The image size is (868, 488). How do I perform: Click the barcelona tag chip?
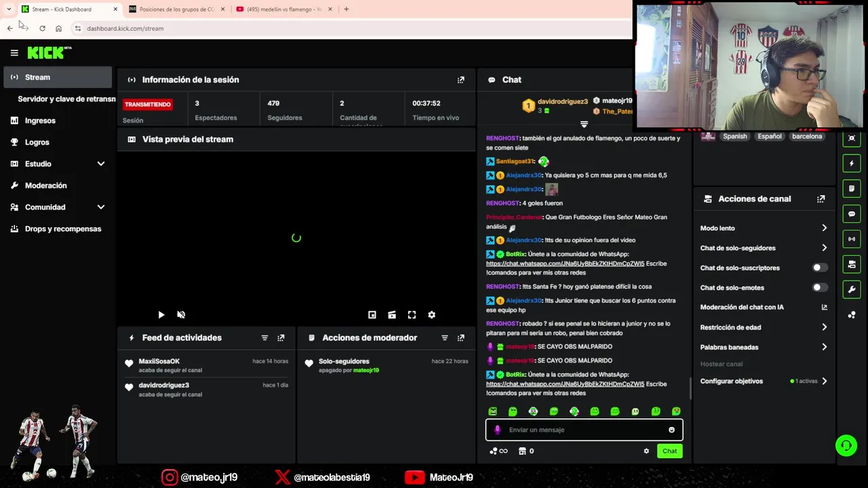[x=807, y=136]
